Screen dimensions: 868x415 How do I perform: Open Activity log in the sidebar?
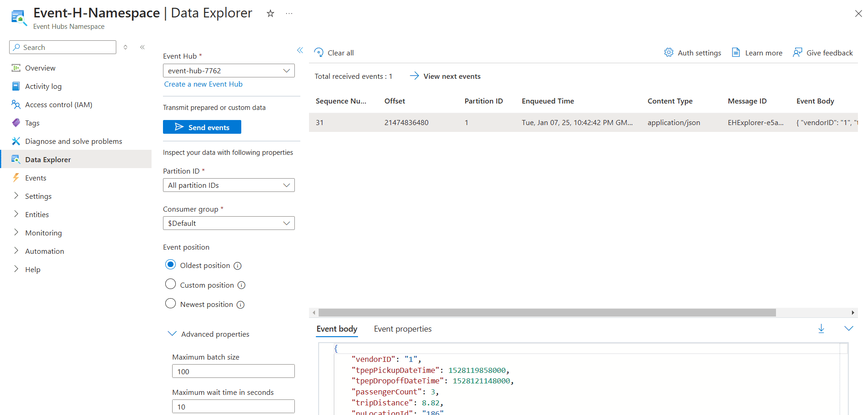coord(43,86)
